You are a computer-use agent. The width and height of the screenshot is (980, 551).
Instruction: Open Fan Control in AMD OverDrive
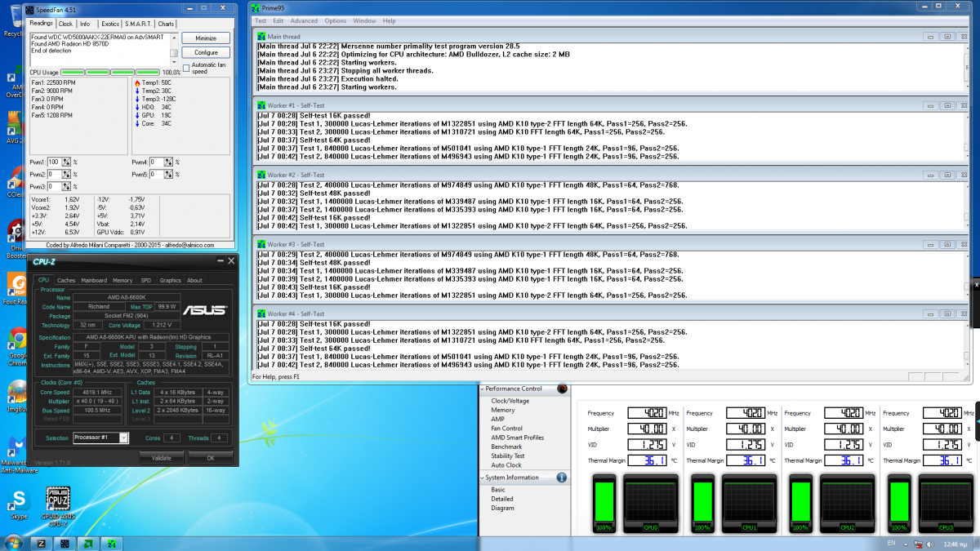(x=506, y=429)
